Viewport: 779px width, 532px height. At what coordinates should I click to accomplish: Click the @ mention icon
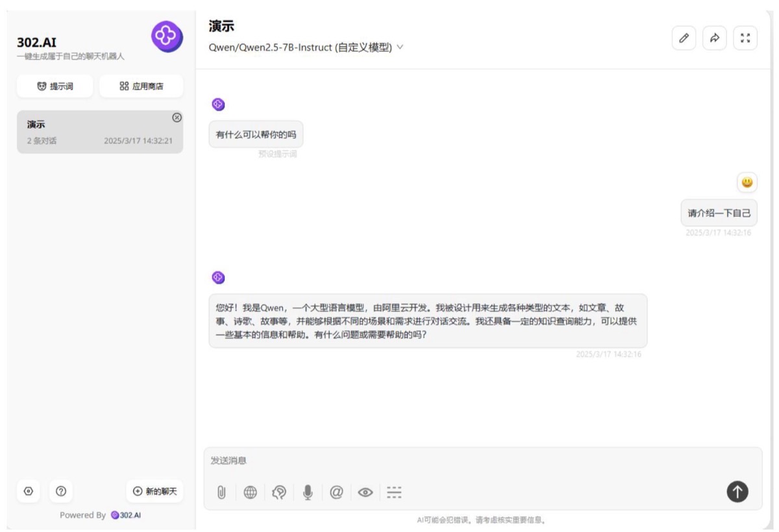[x=336, y=492]
